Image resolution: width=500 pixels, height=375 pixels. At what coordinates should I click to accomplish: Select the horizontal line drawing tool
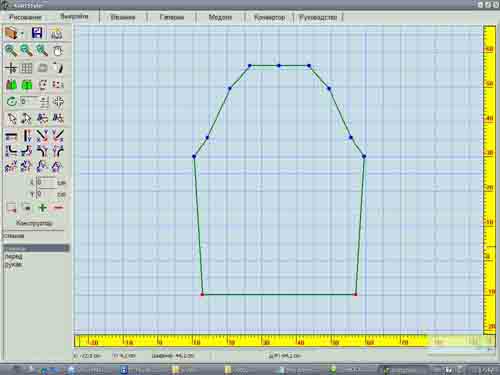(x=11, y=136)
